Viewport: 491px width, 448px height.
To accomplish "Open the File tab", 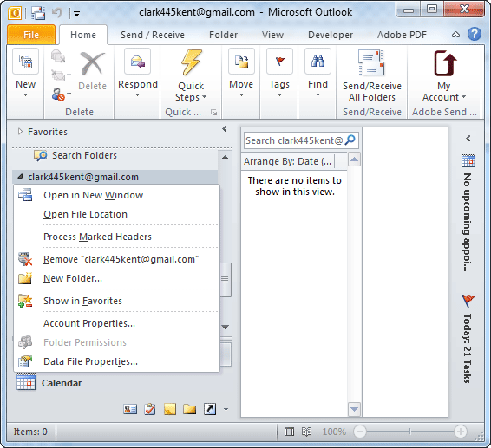I will [x=31, y=35].
